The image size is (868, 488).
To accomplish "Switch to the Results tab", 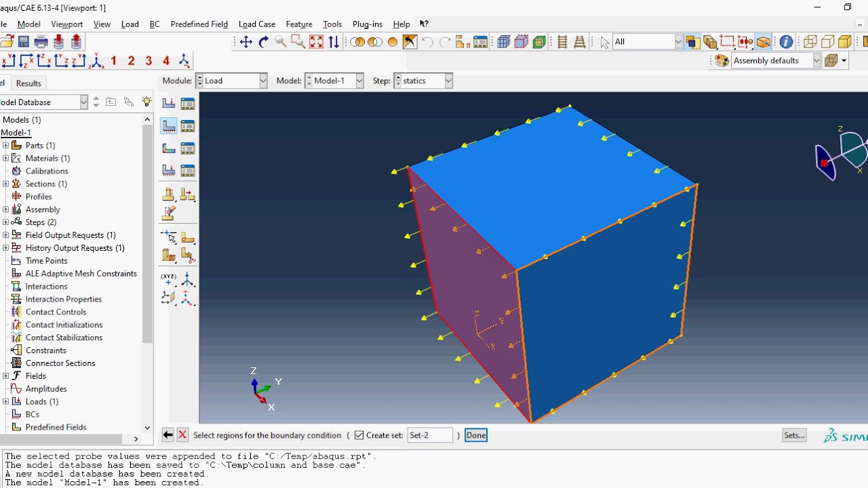I will tap(28, 83).
